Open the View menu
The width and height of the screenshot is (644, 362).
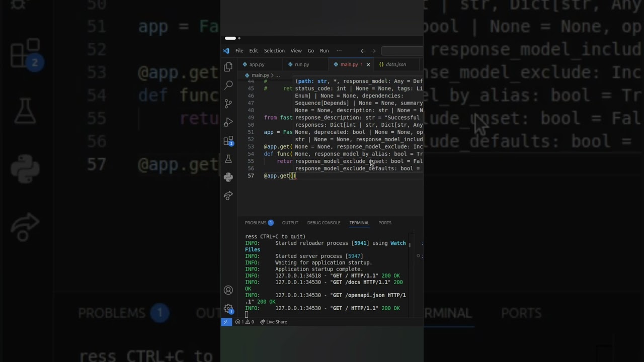click(296, 51)
